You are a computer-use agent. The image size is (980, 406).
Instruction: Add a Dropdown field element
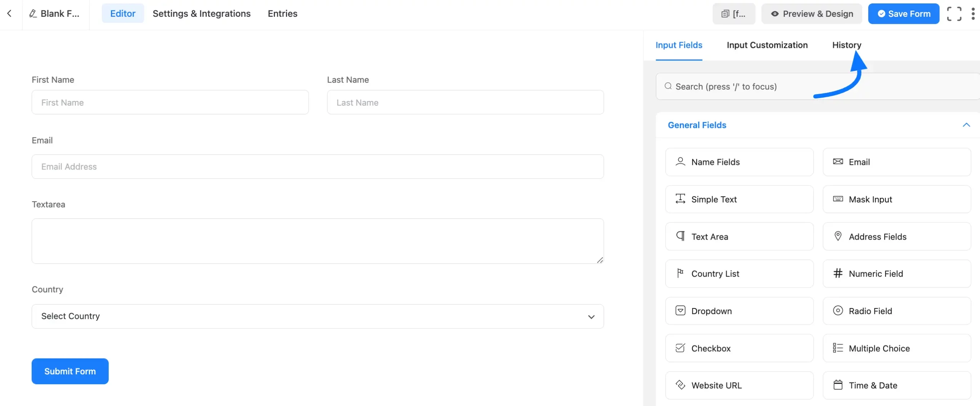(739, 311)
